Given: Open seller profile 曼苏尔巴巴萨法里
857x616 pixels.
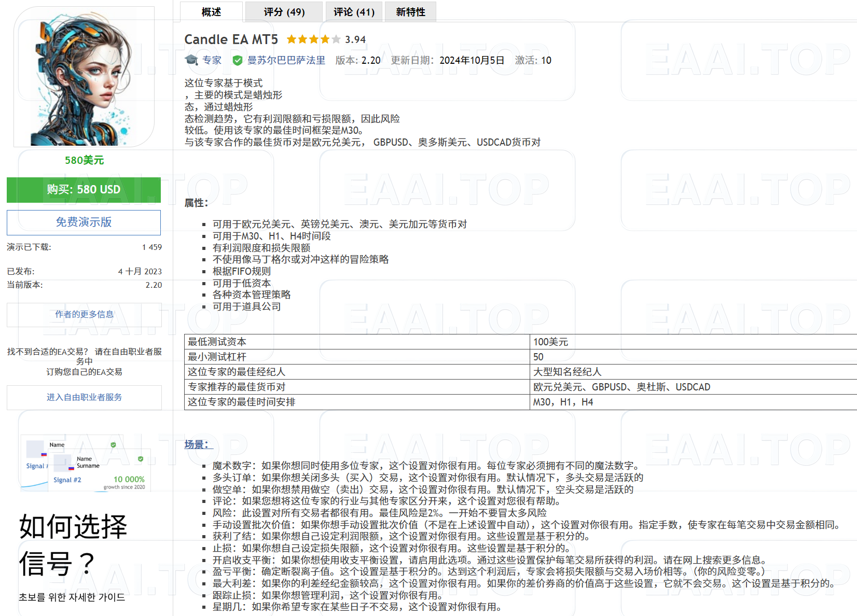Looking at the screenshot, I should 286,60.
